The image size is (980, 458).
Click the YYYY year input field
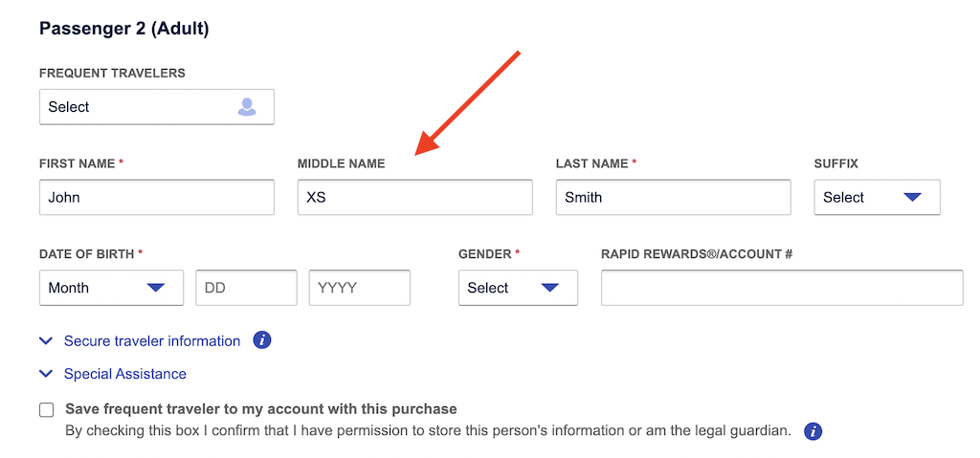point(360,288)
